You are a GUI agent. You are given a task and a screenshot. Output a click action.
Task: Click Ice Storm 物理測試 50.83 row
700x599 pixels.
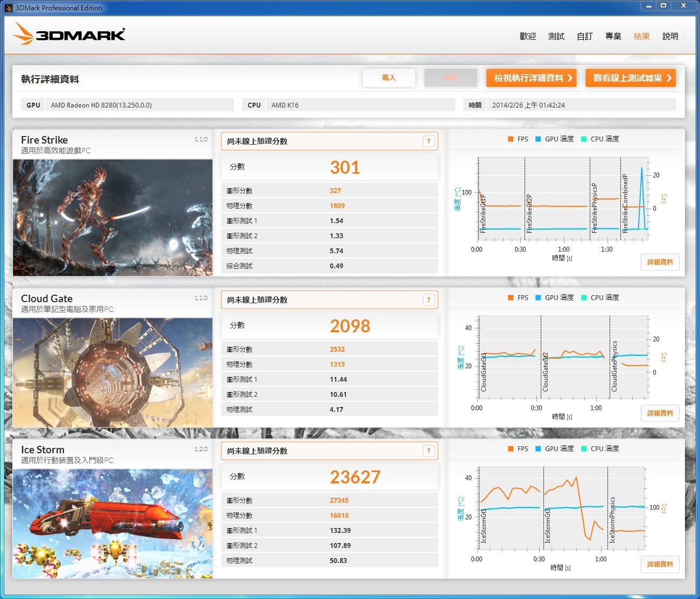click(x=329, y=561)
